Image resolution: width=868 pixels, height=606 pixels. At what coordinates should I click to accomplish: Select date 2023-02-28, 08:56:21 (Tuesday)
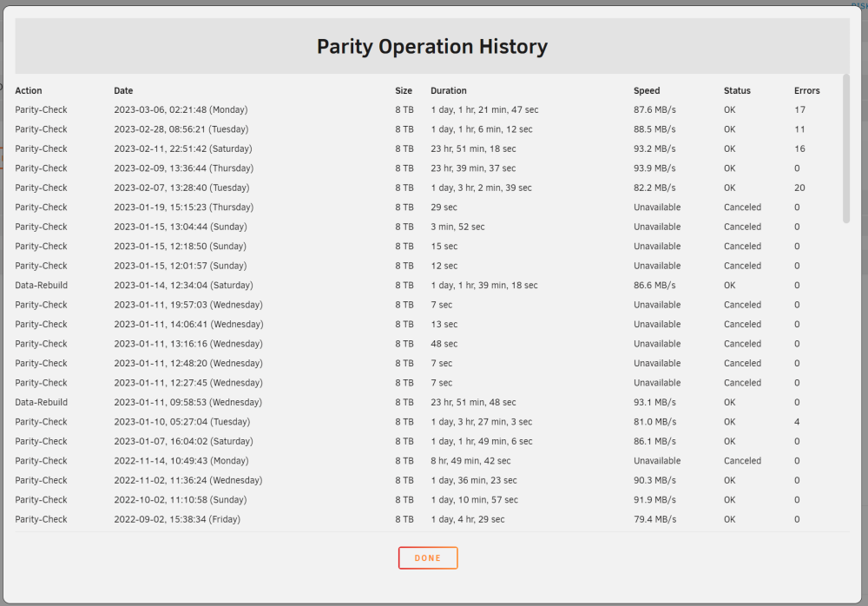click(181, 129)
